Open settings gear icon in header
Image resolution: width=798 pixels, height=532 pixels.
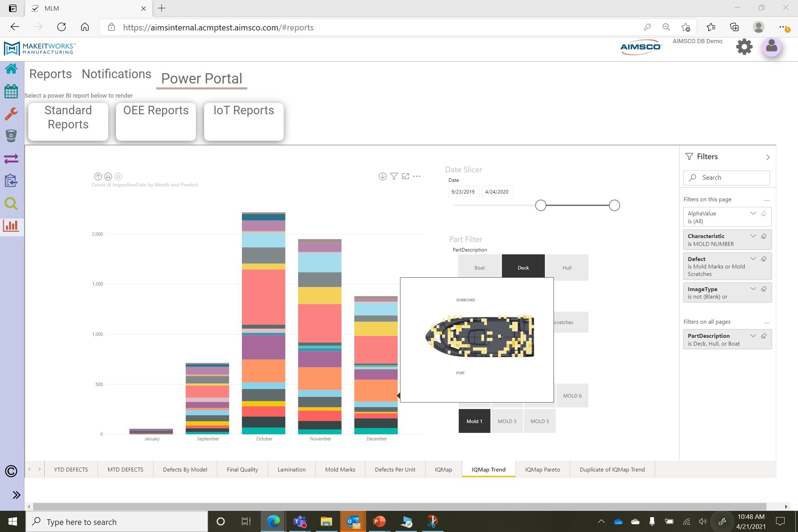(x=744, y=47)
